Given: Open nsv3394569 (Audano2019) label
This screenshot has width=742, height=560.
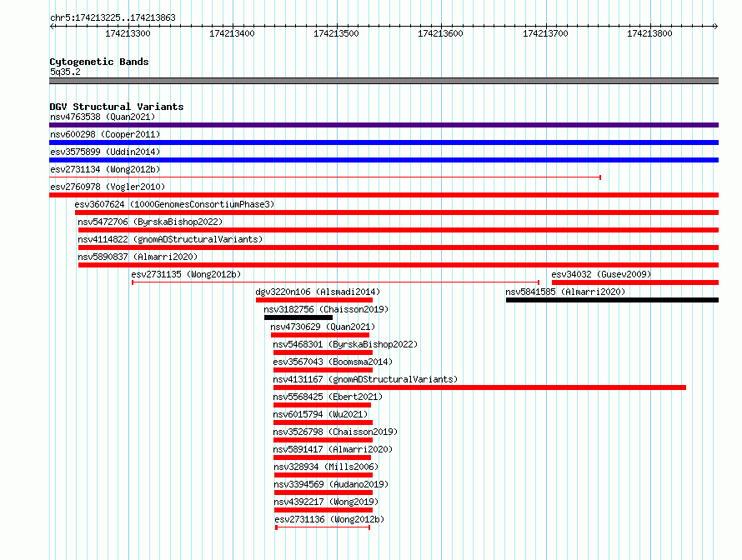Looking at the screenshot, I should pos(331,484).
